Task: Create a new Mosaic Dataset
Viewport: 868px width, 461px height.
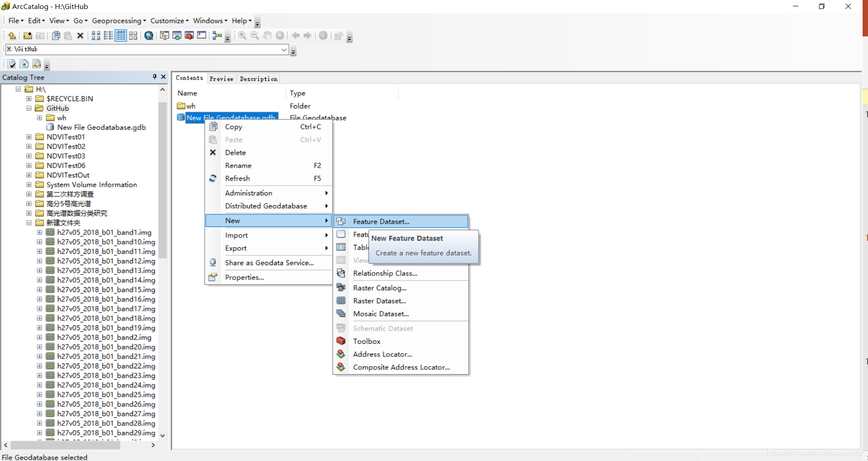Action: [401, 314]
